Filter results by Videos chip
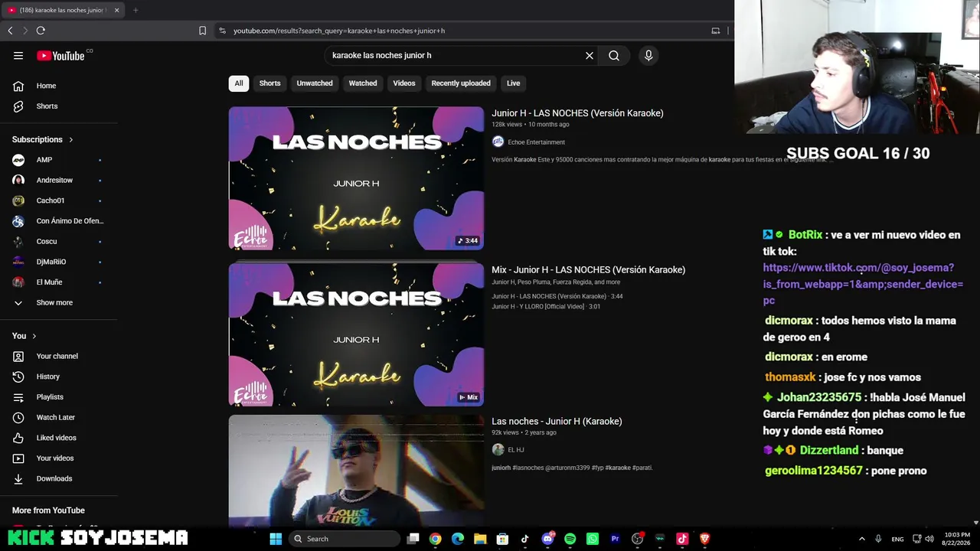980x551 pixels. 404,83
